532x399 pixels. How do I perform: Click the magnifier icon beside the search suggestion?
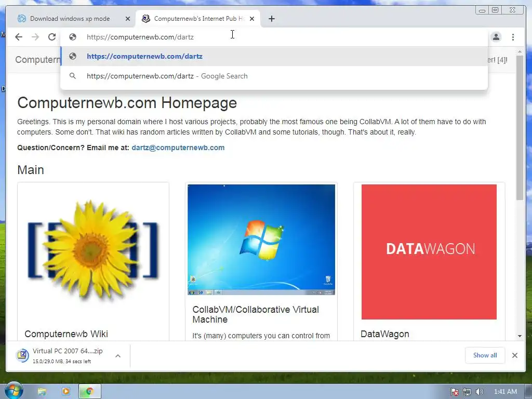[x=73, y=76]
